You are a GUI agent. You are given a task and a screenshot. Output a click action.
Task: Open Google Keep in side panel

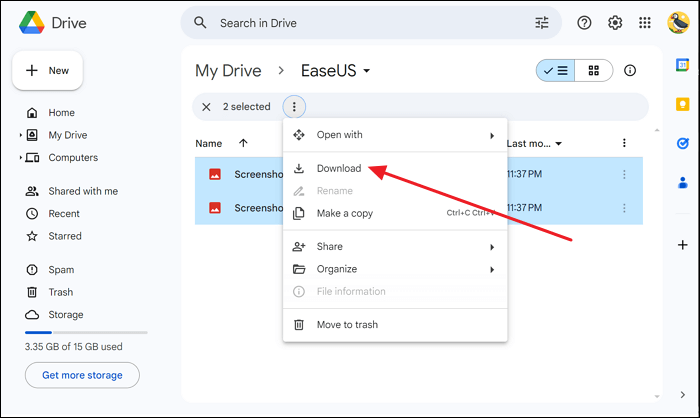point(683,104)
